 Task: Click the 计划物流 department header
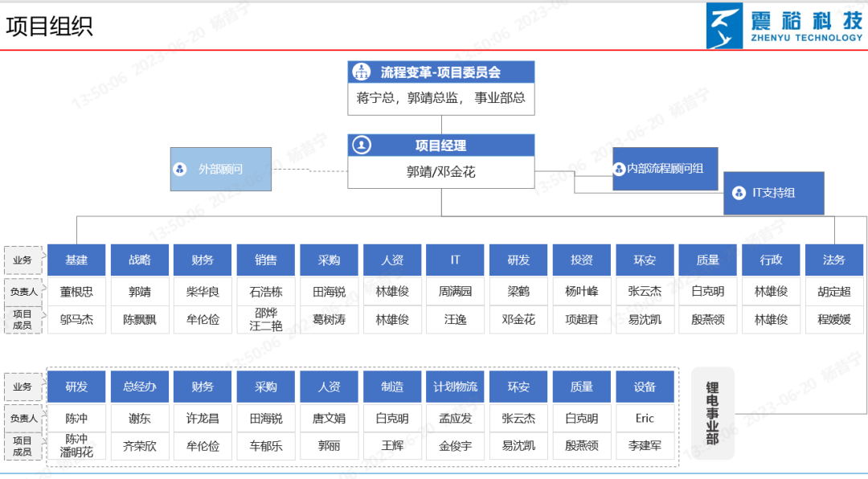[455, 387]
